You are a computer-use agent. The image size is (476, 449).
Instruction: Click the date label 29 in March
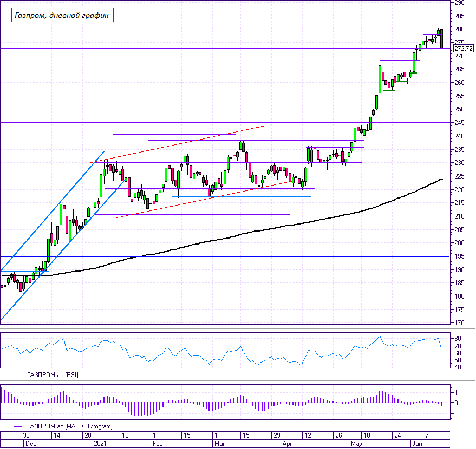pyautogui.click(x=277, y=435)
